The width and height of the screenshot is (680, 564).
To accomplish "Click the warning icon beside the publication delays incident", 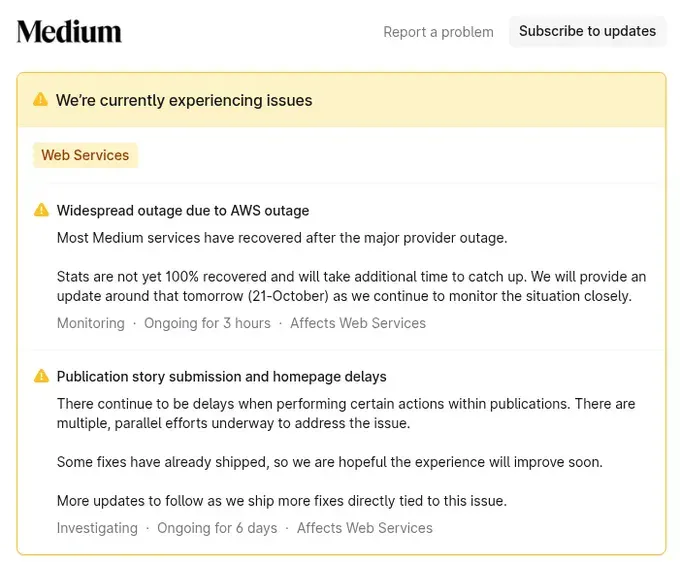I will [x=41, y=376].
